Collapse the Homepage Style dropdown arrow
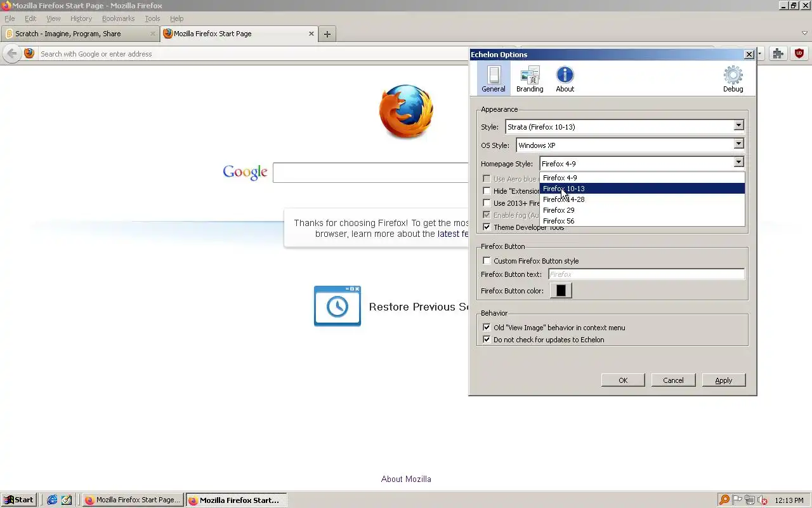The height and width of the screenshot is (508, 812). pyautogui.click(x=738, y=163)
